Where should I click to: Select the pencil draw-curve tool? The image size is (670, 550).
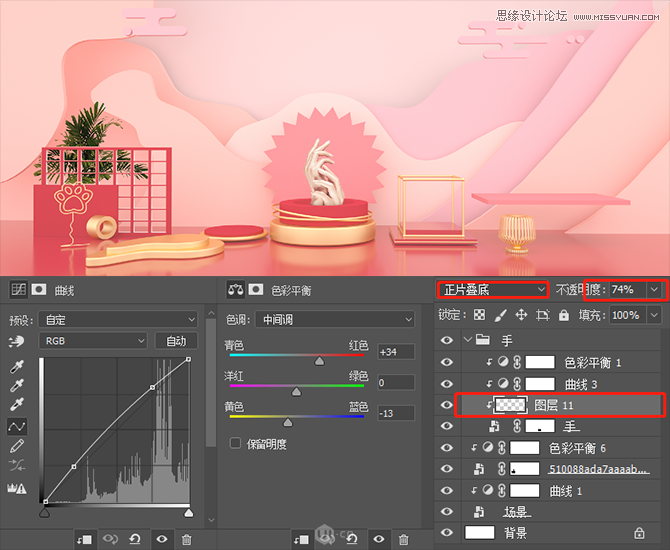[18, 446]
